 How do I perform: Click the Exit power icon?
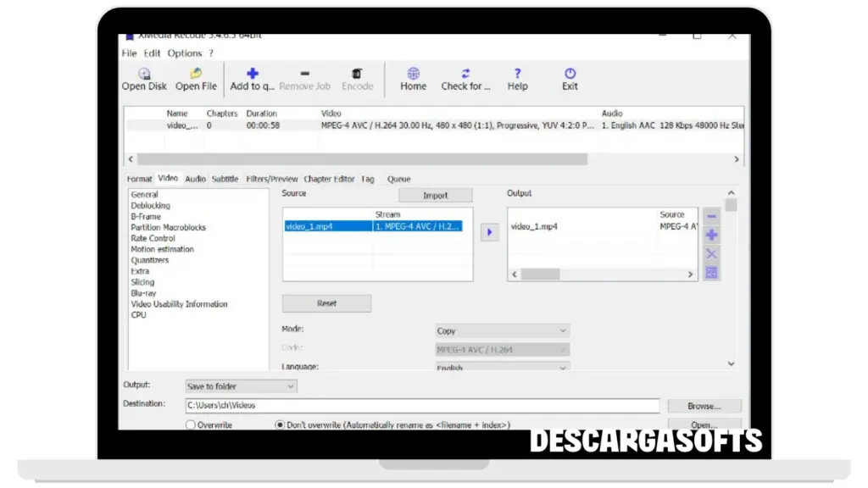[570, 74]
